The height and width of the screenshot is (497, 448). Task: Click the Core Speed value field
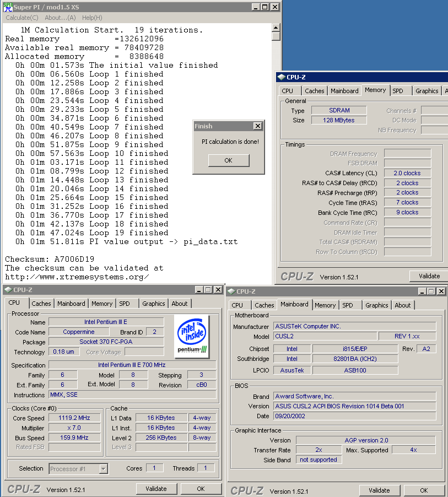click(x=74, y=418)
